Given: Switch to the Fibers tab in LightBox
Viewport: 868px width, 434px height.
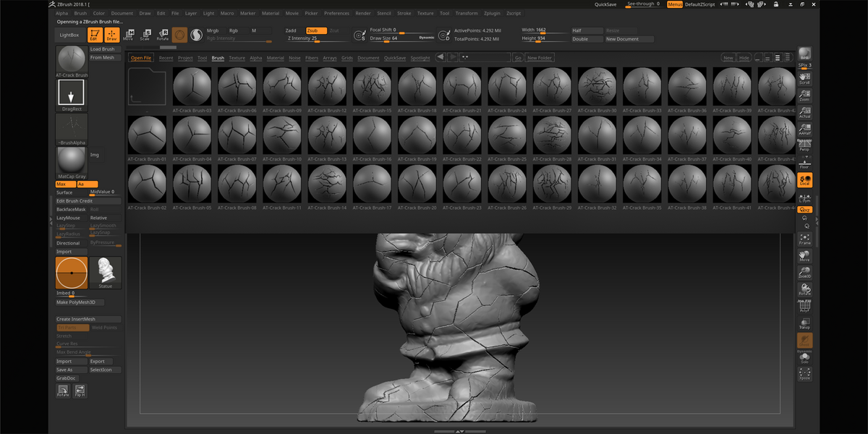Looking at the screenshot, I should pos(312,58).
